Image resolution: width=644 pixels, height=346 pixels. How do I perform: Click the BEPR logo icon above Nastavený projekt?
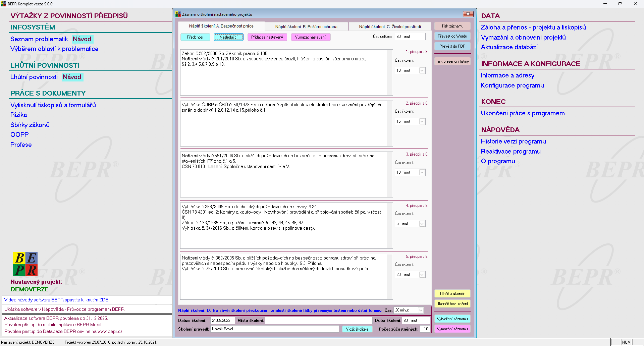click(x=25, y=264)
